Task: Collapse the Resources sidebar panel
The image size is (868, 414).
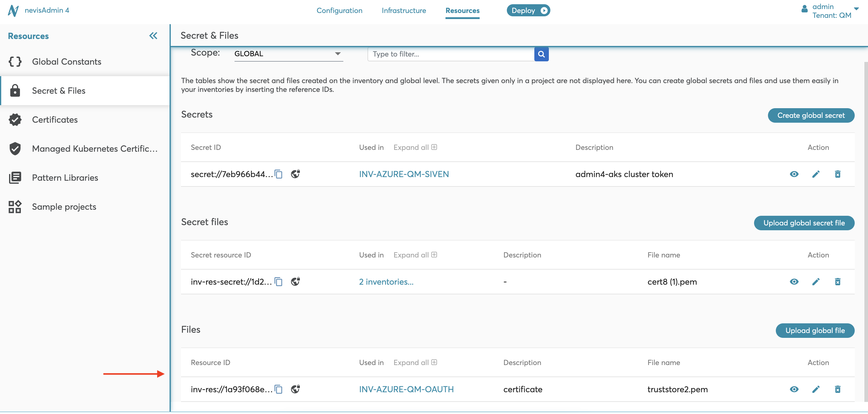Action: [153, 36]
